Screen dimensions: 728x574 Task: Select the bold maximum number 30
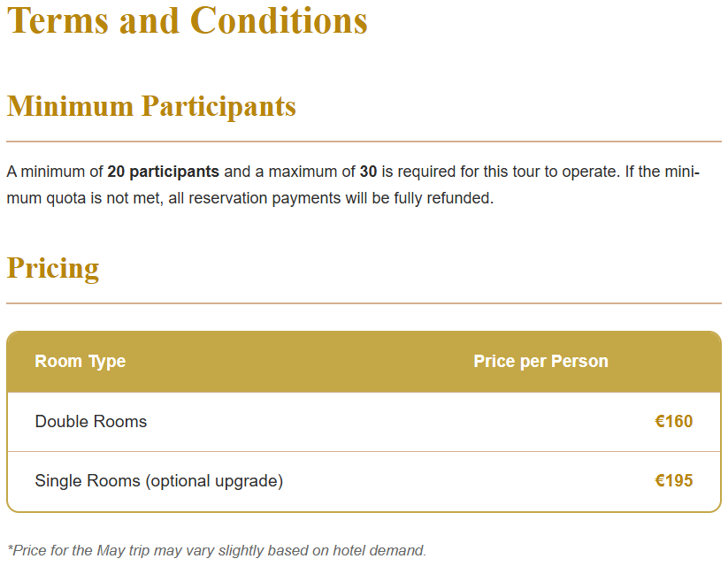[368, 172]
